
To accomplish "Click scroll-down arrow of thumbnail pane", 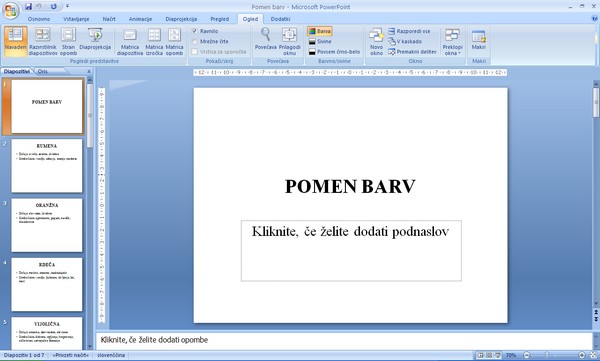I will [90, 346].
